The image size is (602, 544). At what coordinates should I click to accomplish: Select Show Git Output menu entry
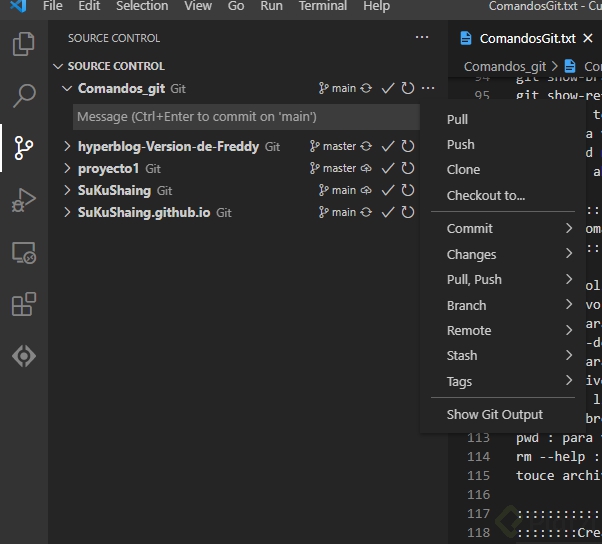tap(494, 414)
